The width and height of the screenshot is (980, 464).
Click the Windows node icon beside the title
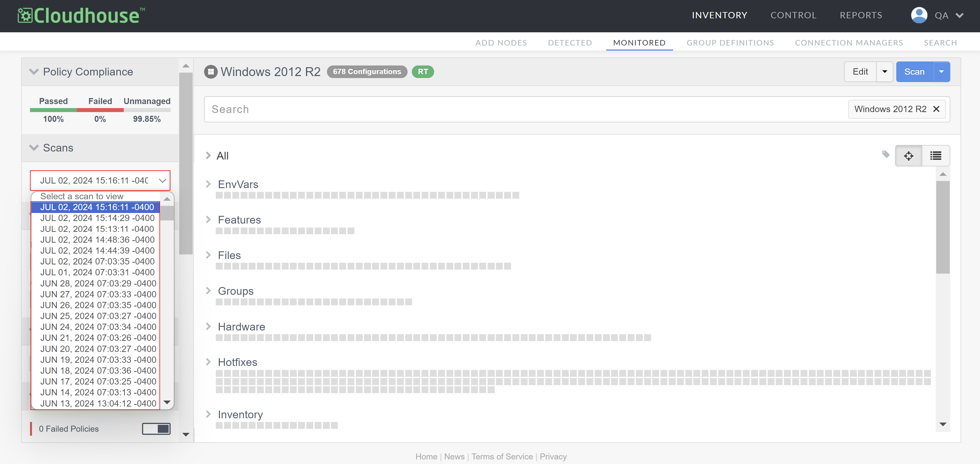point(211,71)
